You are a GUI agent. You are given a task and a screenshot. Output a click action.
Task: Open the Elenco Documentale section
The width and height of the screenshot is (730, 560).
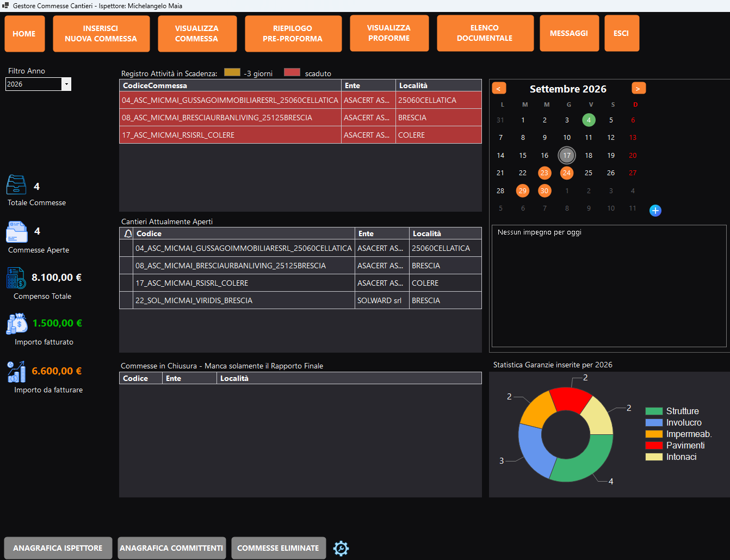pyautogui.click(x=485, y=33)
